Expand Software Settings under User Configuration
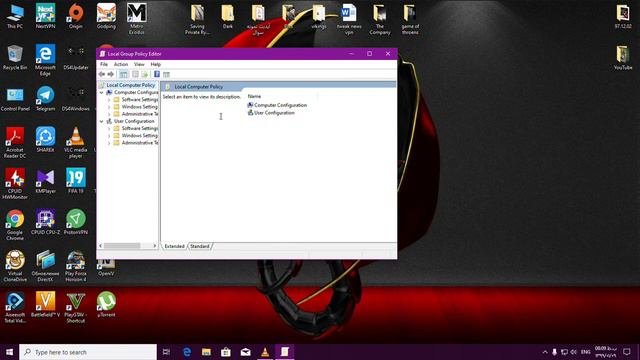 point(109,129)
